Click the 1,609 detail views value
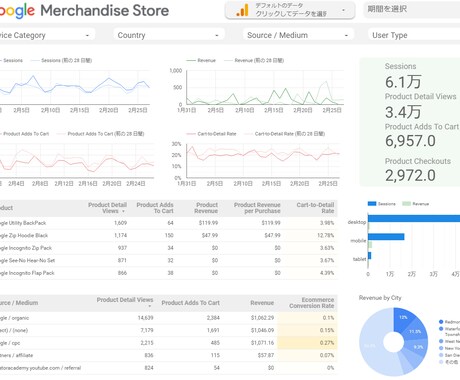 120,223
